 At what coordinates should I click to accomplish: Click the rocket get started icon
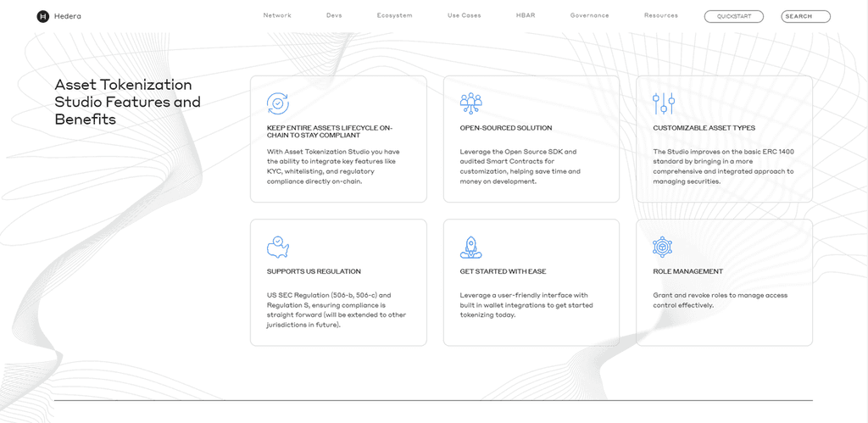coord(471,248)
